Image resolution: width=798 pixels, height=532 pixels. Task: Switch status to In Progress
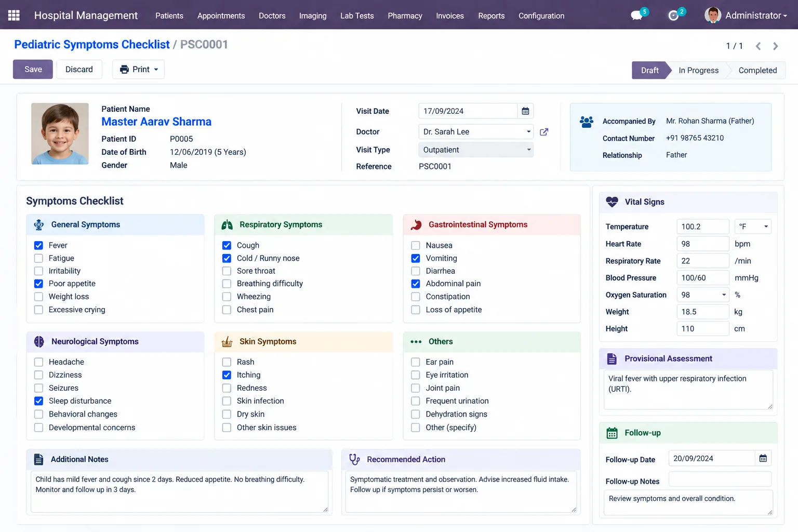tap(698, 70)
